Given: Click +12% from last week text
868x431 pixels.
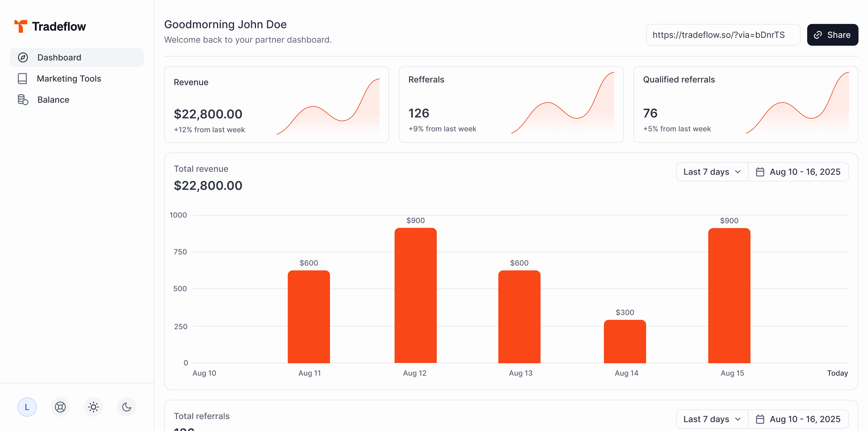Looking at the screenshot, I should [x=209, y=130].
